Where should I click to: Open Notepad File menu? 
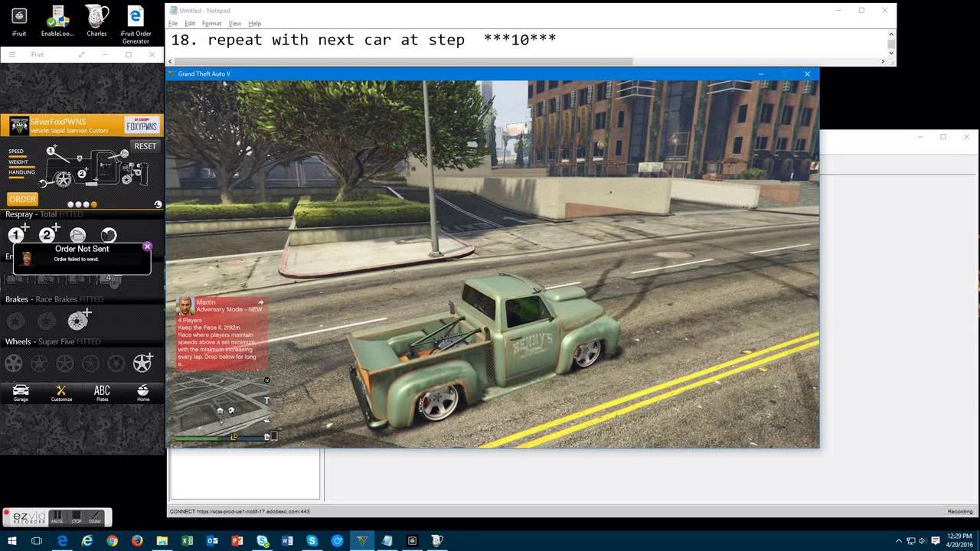(173, 24)
